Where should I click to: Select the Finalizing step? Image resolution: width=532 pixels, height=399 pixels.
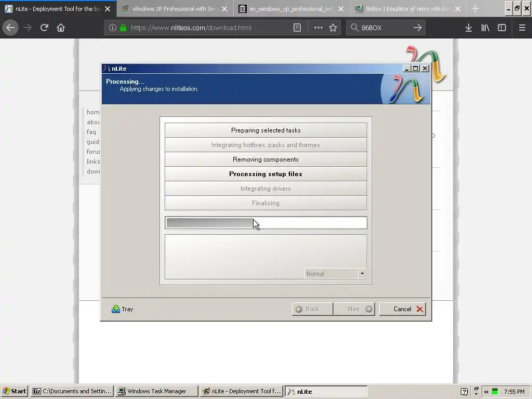point(266,203)
